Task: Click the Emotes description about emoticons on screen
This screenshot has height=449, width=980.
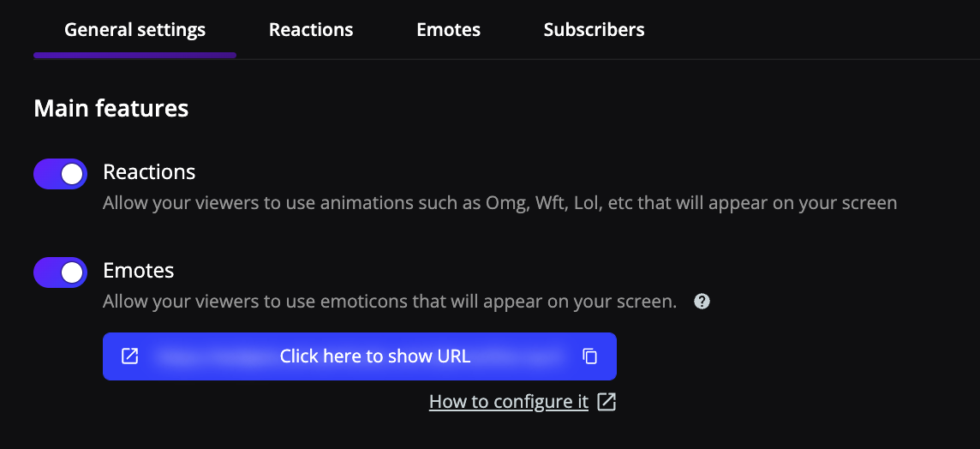Action: (x=390, y=302)
